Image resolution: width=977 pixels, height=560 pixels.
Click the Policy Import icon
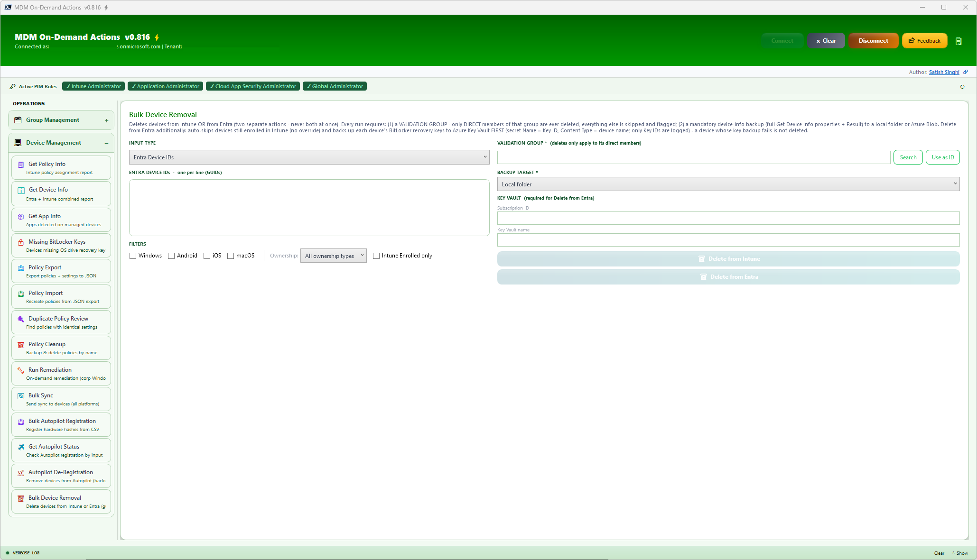(21, 294)
